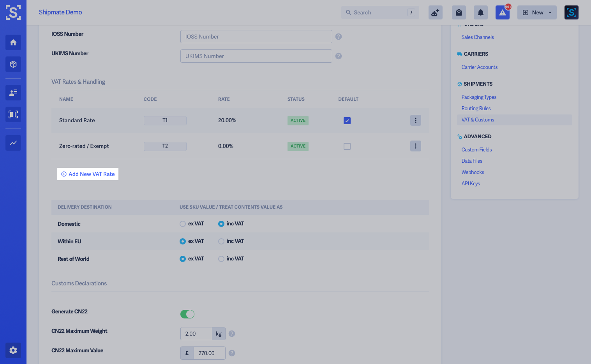Open Zero-rated / Exempt row actions menu
591x364 pixels.
(416, 146)
